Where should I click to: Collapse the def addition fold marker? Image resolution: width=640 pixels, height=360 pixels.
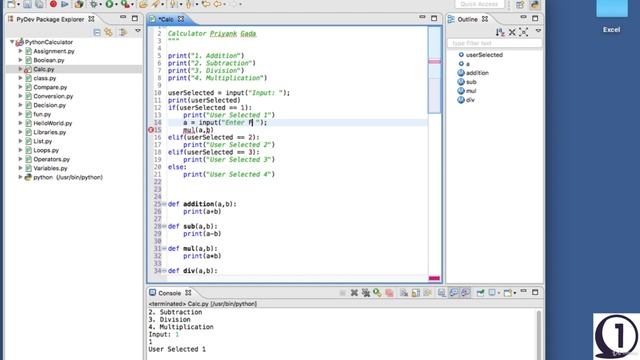[x=164, y=204]
